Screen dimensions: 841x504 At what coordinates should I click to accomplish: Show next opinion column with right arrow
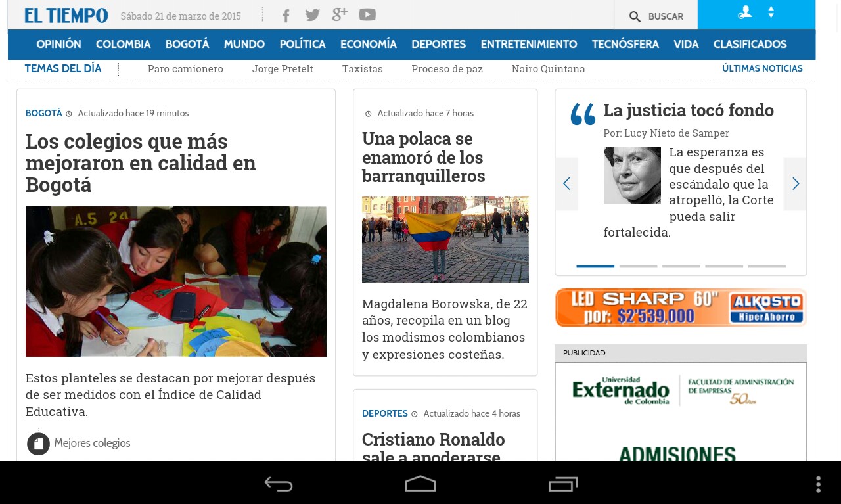click(x=795, y=184)
